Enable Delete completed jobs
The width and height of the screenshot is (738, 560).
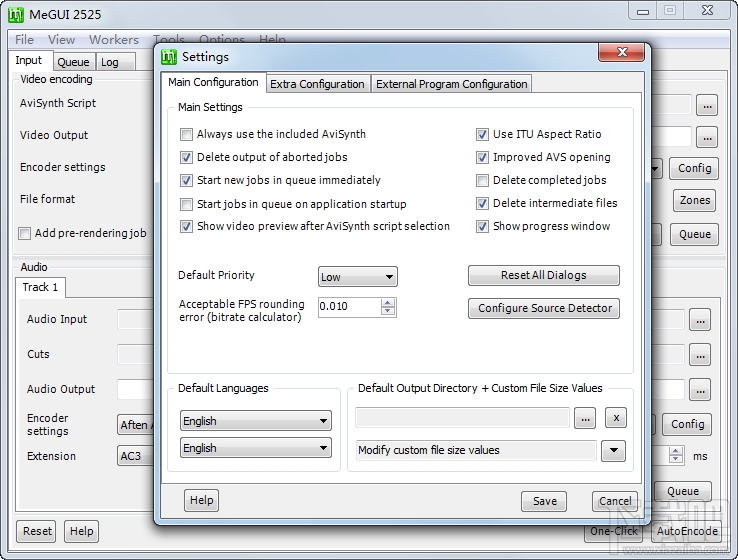pos(482,181)
